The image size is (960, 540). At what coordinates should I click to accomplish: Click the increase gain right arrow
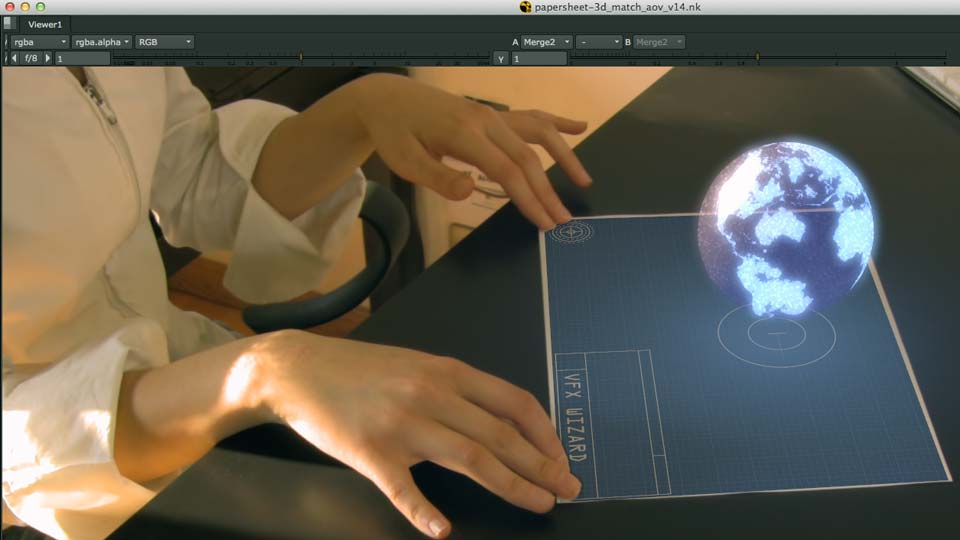pos(48,58)
